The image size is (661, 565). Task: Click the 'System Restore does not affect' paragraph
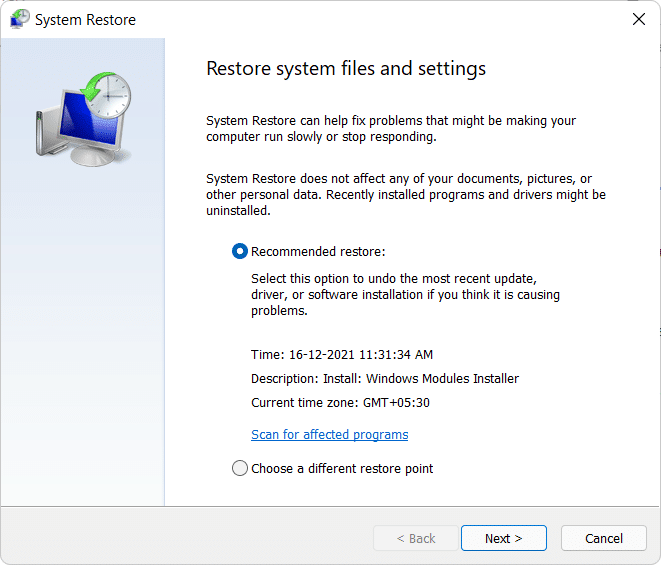[406, 194]
